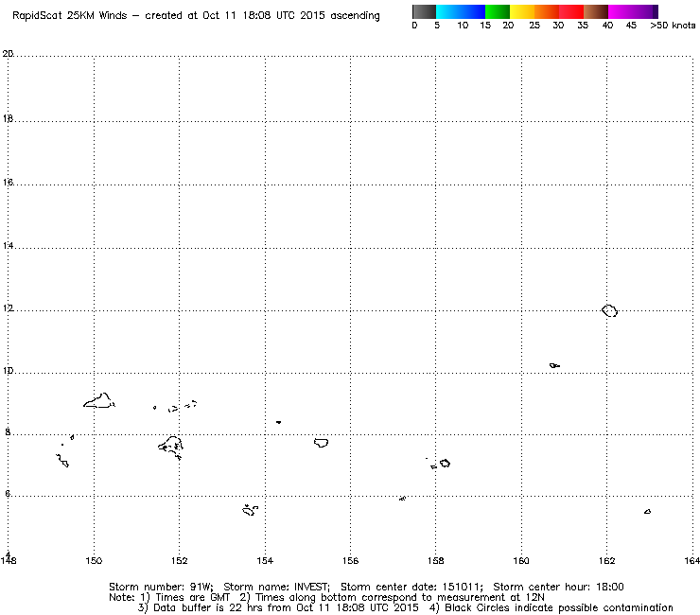
Task: Click the 'Storm name: INVEST' text
Action: (276, 587)
